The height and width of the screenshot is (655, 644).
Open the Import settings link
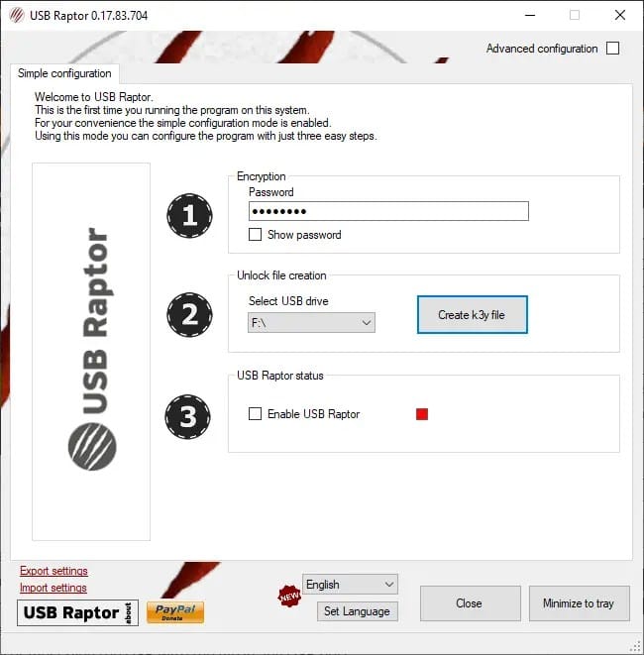[54, 588]
